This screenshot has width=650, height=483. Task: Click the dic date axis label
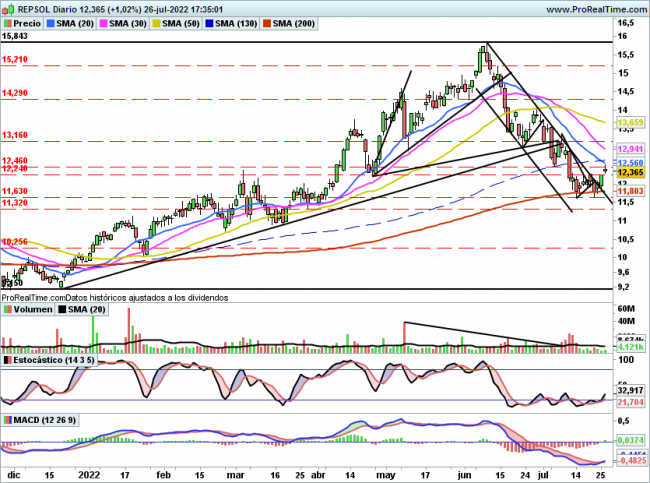(14, 475)
